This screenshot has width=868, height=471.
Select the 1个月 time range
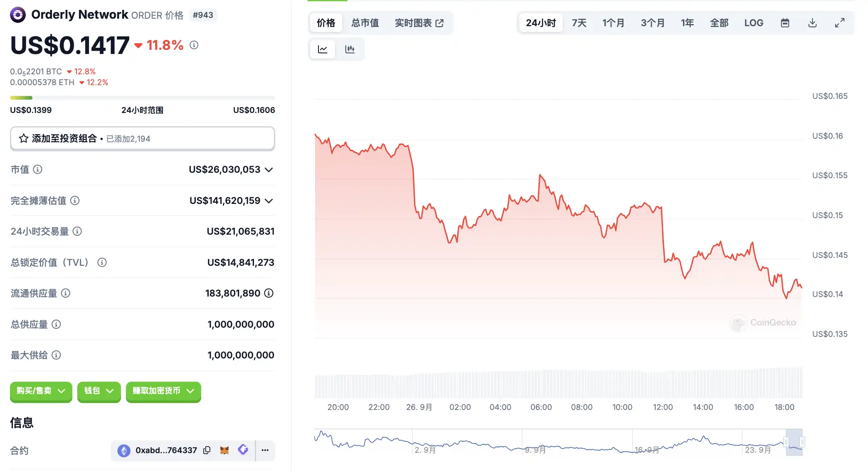[x=613, y=23]
